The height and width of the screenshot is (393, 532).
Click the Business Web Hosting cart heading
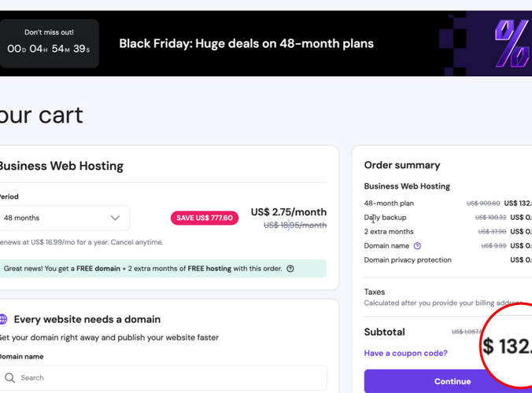[x=61, y=166]
